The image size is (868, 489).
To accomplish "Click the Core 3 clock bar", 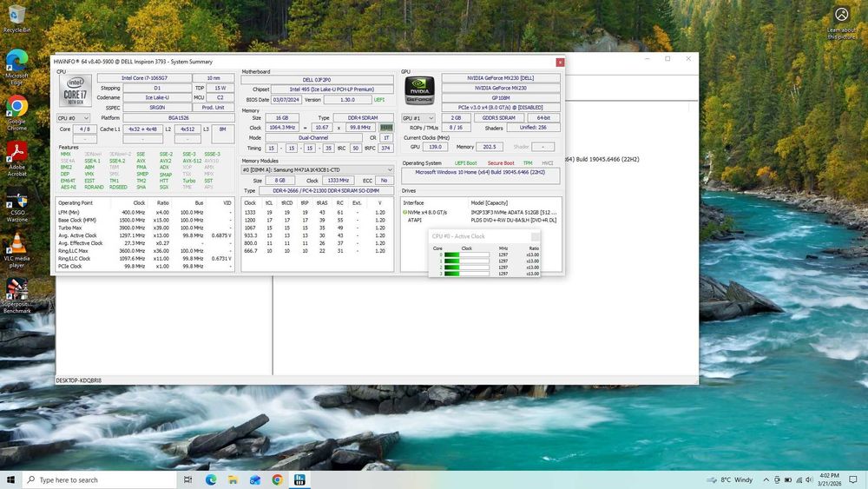I will point(467,274).
